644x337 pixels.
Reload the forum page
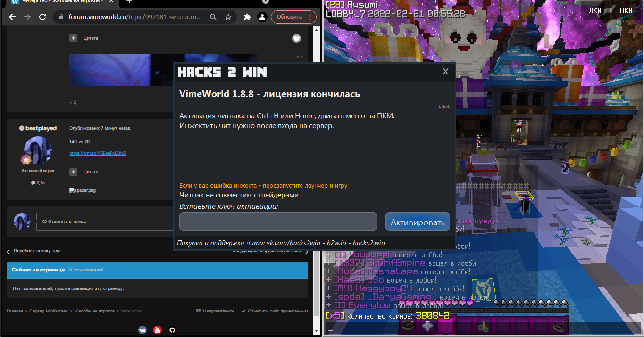tap(42, 17)
